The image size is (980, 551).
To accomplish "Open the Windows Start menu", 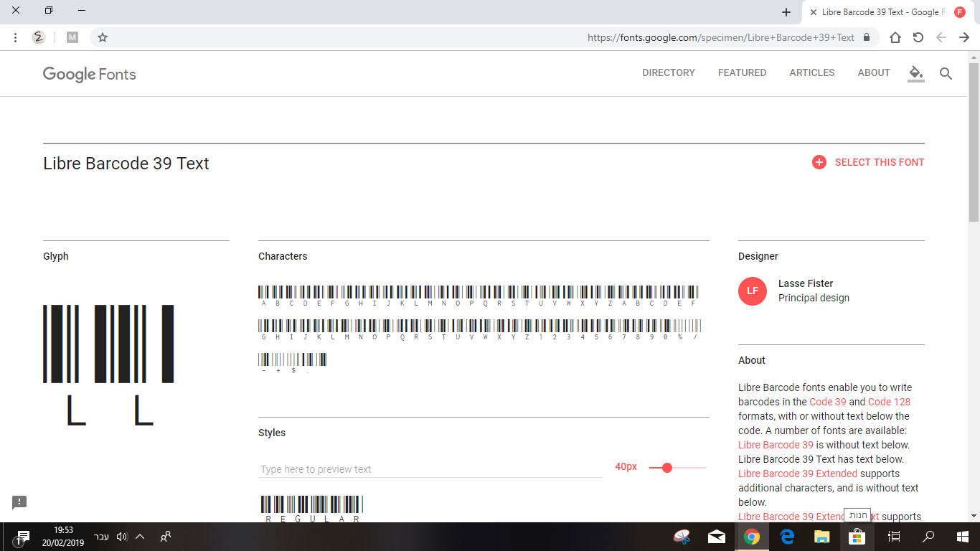I will 963,537.
